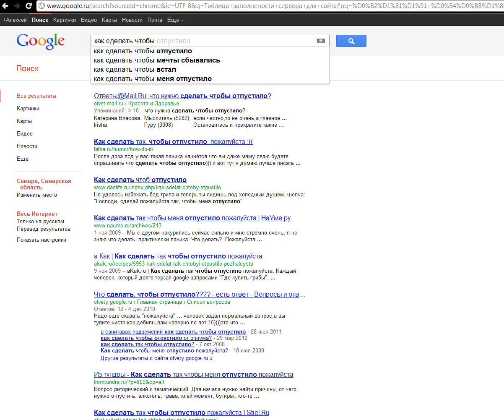Select Поиск in the top black bar
Screen dimensions: 504x420
pos(40,20)
